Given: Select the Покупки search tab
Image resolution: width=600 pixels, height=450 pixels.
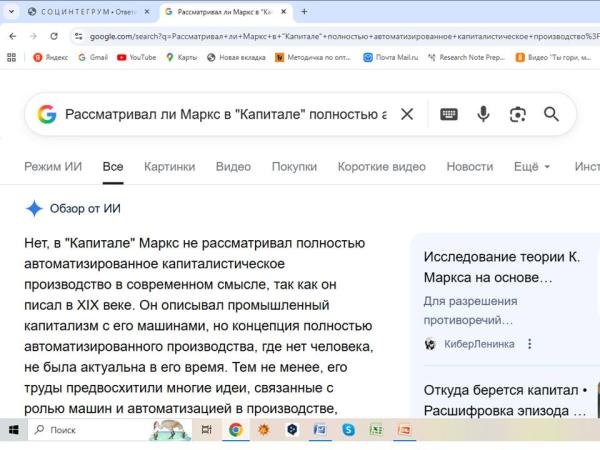Looking at the screenshot, I should 294,166.
